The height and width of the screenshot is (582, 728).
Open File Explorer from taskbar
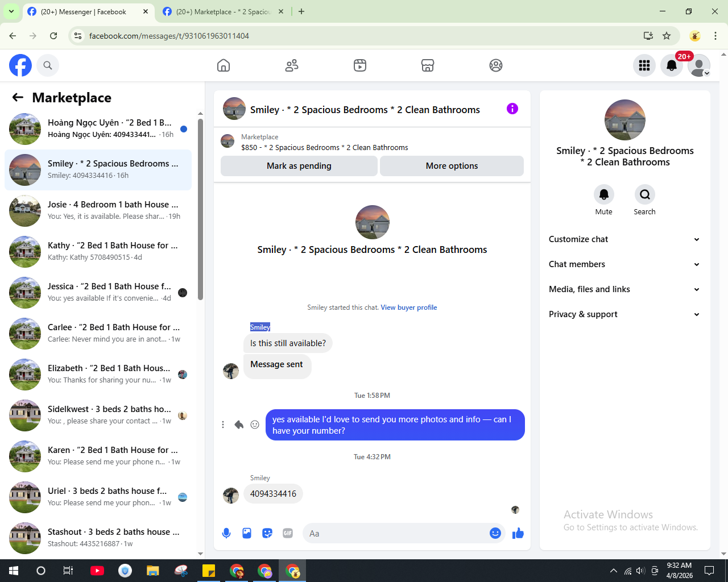pyautogui.click(x=153, y=571)
